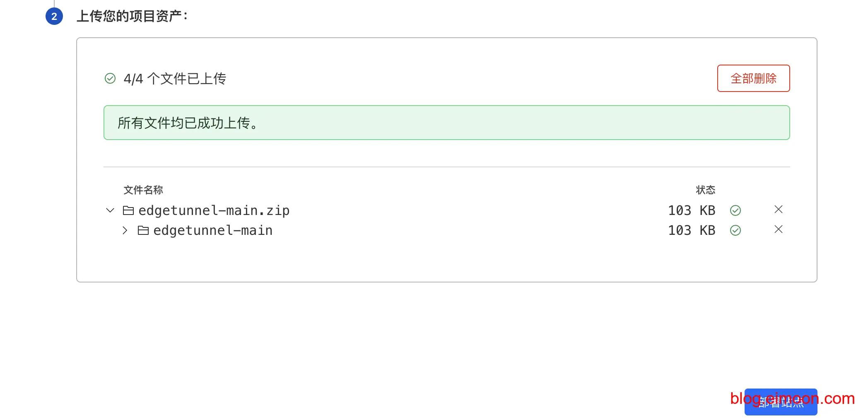Click the 文件名称 column header
Screen dimensions: 868x420
point(143,190)
